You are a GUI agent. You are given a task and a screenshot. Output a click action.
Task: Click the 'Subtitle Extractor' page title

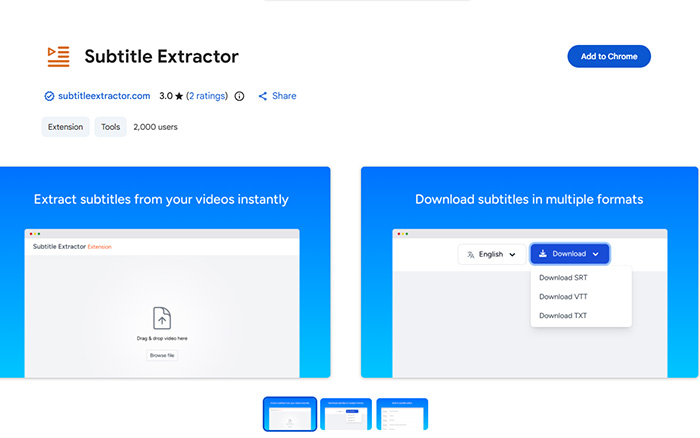pos(162,57)
